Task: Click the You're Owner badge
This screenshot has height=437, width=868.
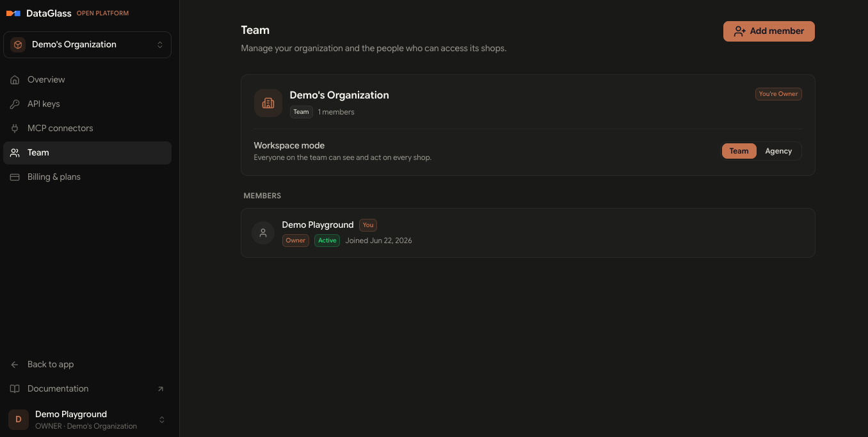Action: coord(778,94)
